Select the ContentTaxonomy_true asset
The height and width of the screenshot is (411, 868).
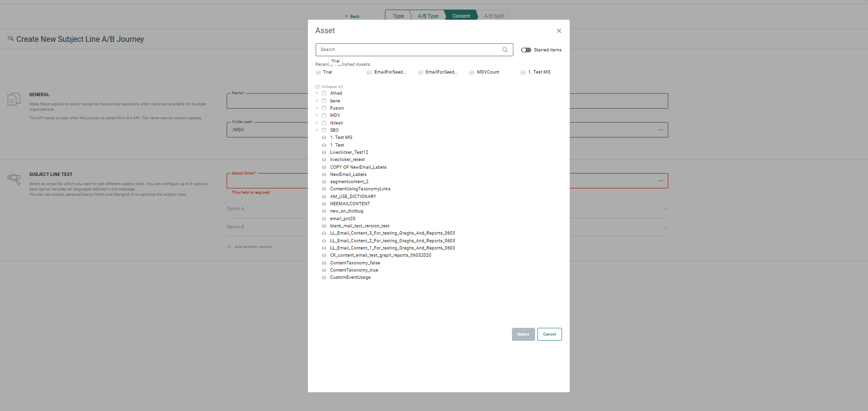point(354,270)
